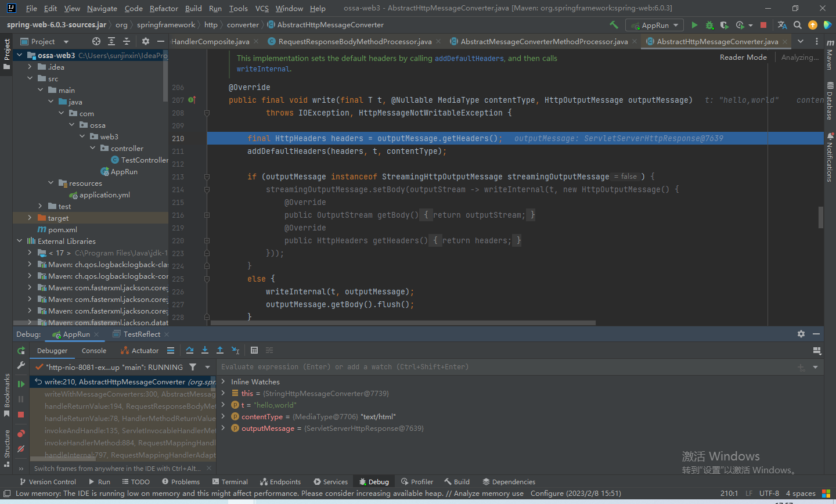
Task: Open the Navigate menu
Action: [x=102, y=8]
